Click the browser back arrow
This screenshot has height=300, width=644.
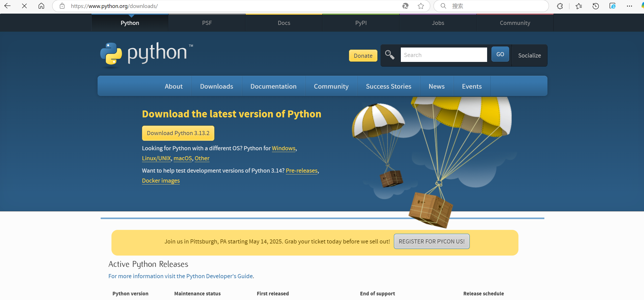pyautogui.click(x=7, y=6)
